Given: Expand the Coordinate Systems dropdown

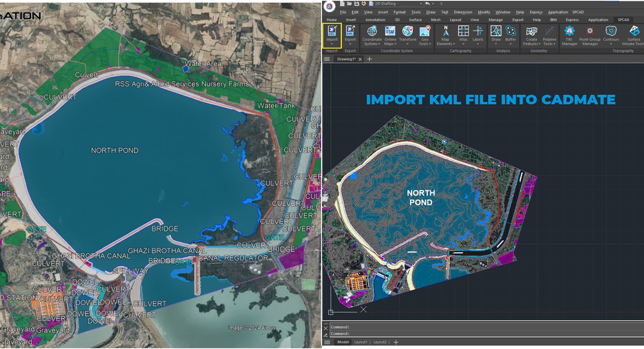Looking at the screenshot, I should pyautogui.click(x=372, y=44).
